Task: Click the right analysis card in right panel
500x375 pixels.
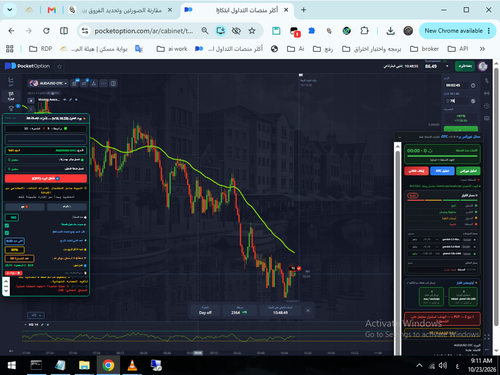Action: pos(463,296)
